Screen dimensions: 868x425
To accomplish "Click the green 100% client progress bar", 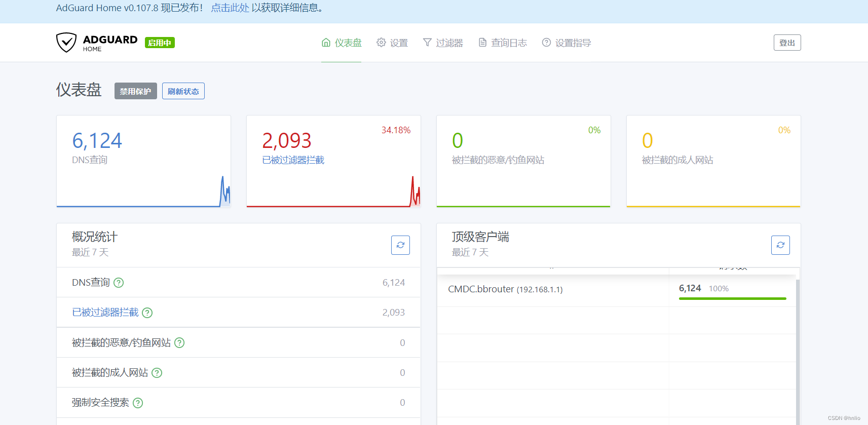I will coord(733,299).
